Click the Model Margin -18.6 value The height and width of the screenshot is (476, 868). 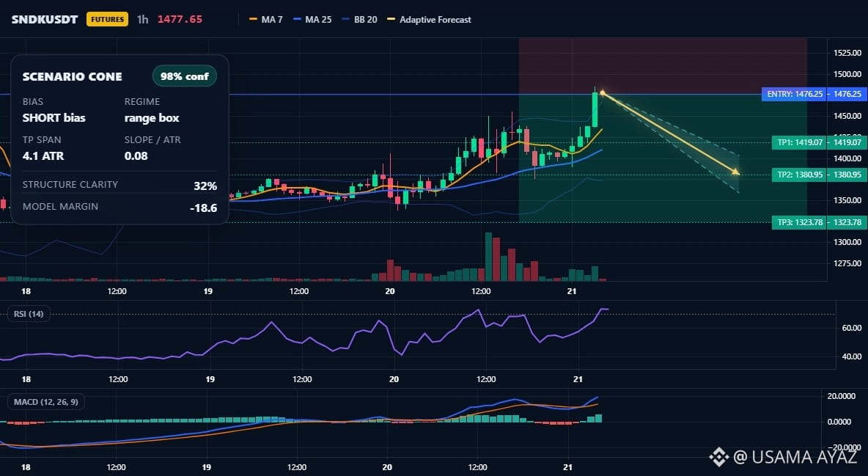203,208
